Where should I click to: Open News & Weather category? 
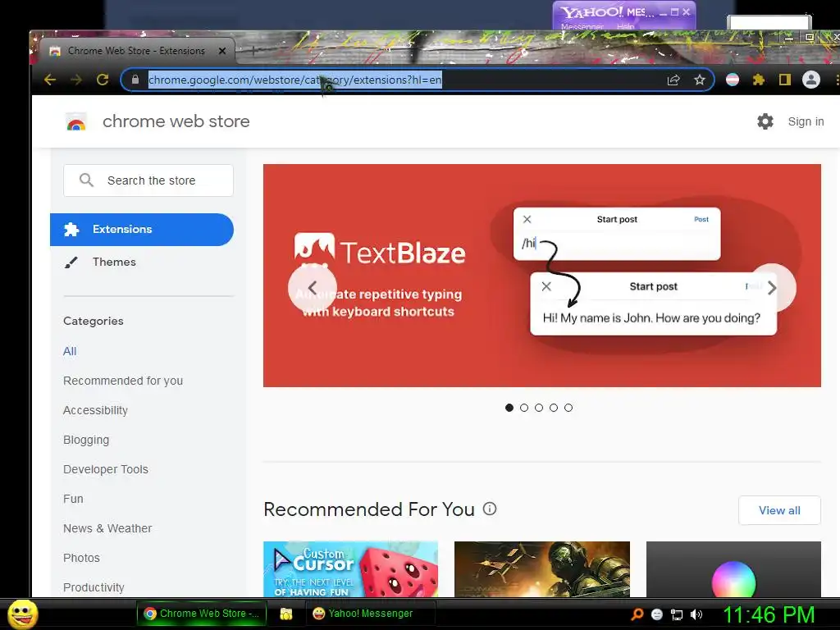(107, 528)
